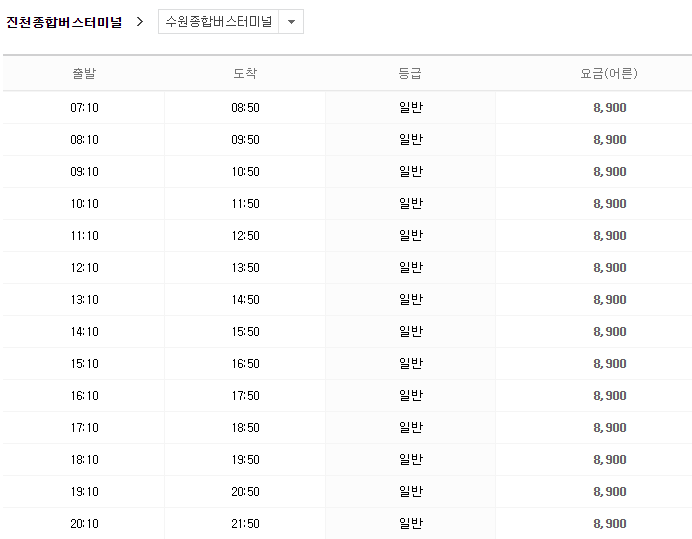Choose the bus arriving at 10:50

tap(245, 172)
